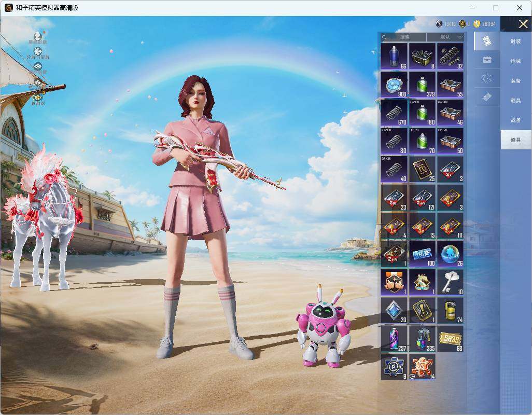
Task: Open the 默认 sort dropdown
Action: [x=445, y=37]
